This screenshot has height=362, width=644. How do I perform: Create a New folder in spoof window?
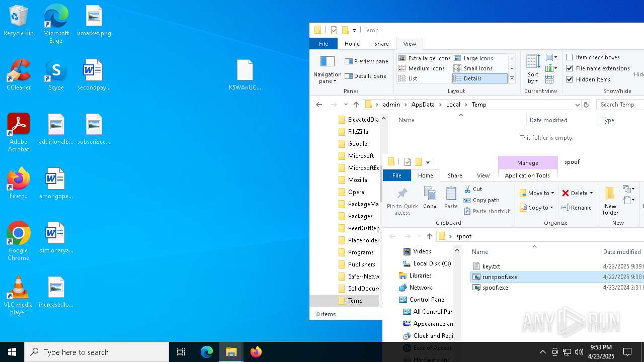pos(610,201)
